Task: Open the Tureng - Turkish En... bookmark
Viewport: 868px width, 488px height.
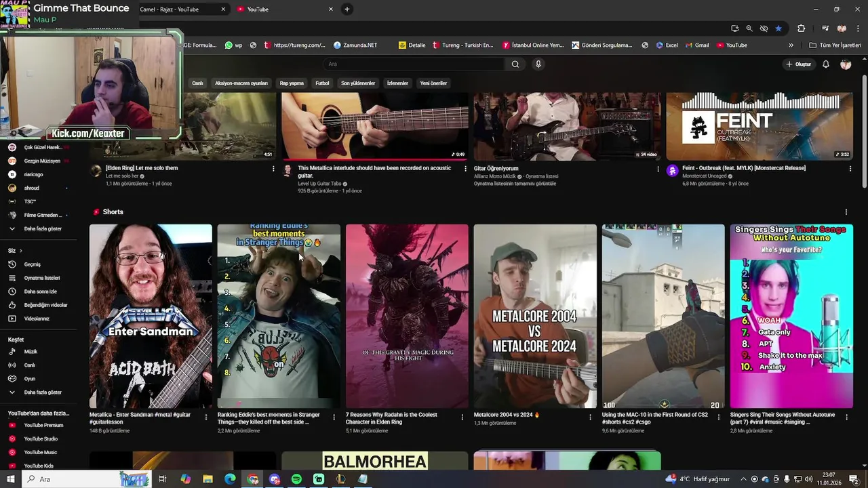Action: 463,45
